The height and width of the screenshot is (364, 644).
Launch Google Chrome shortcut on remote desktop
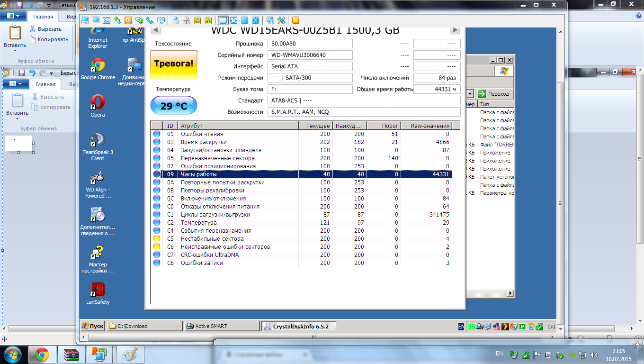(98, 69)
